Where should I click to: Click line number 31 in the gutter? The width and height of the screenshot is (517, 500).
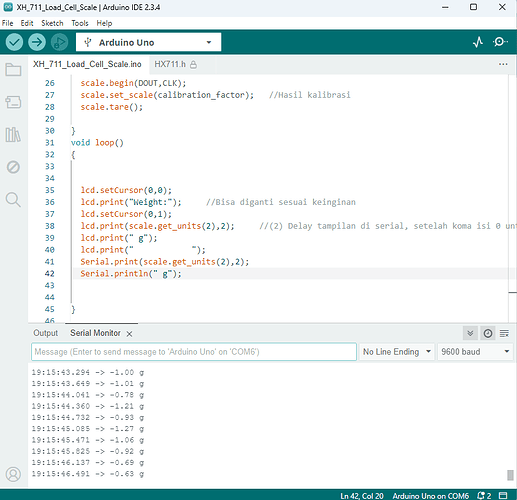[50, 143]
